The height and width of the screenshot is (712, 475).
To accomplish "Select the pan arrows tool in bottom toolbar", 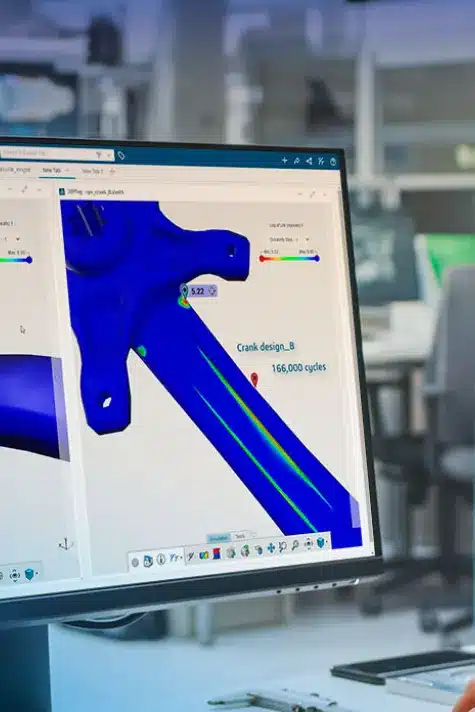I will coord(271,548).
